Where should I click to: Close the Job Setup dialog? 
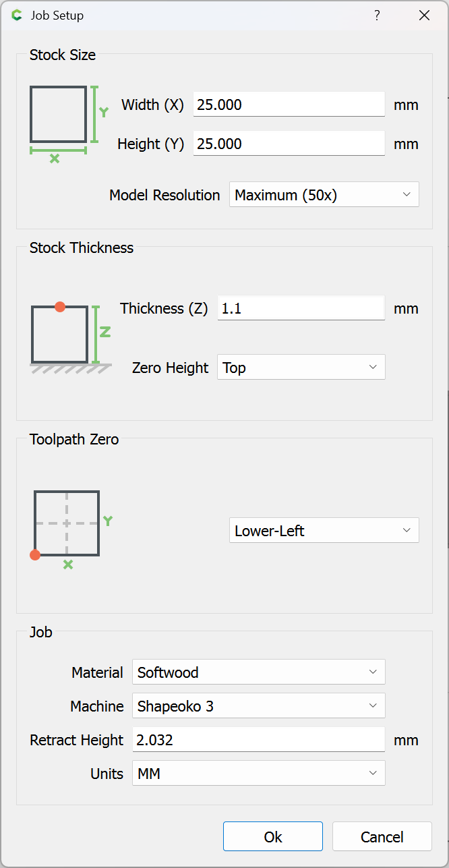tap(424, 16)
